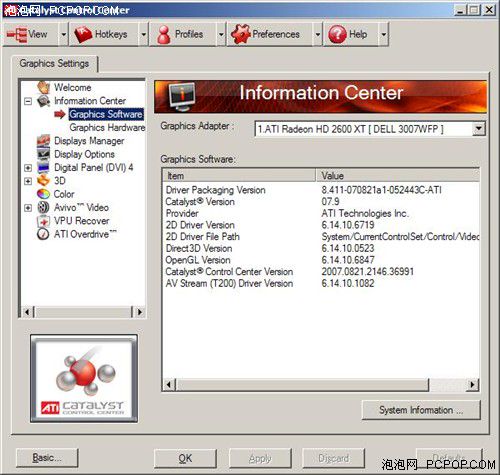Open the dropdown arrow next to Preferences

click(318, 34)
